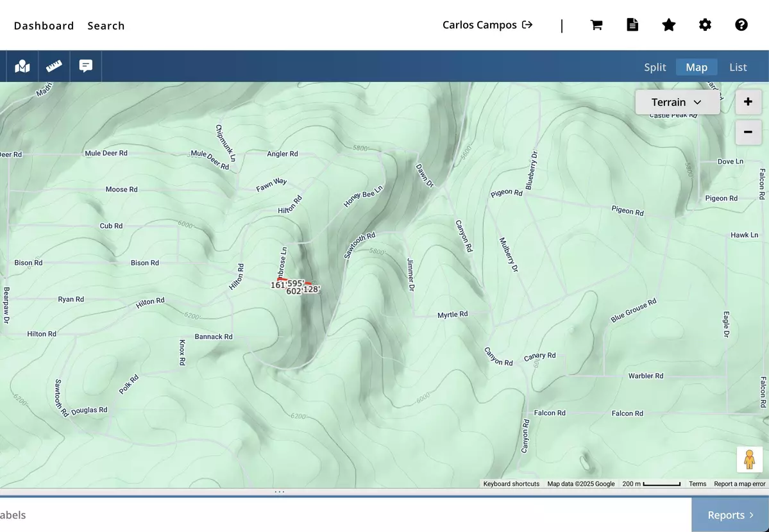Switch to Map view

[697, 67]
